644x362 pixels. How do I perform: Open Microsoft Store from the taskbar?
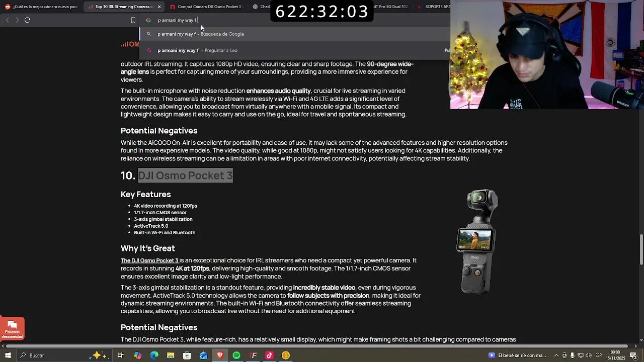pos(187,355)
